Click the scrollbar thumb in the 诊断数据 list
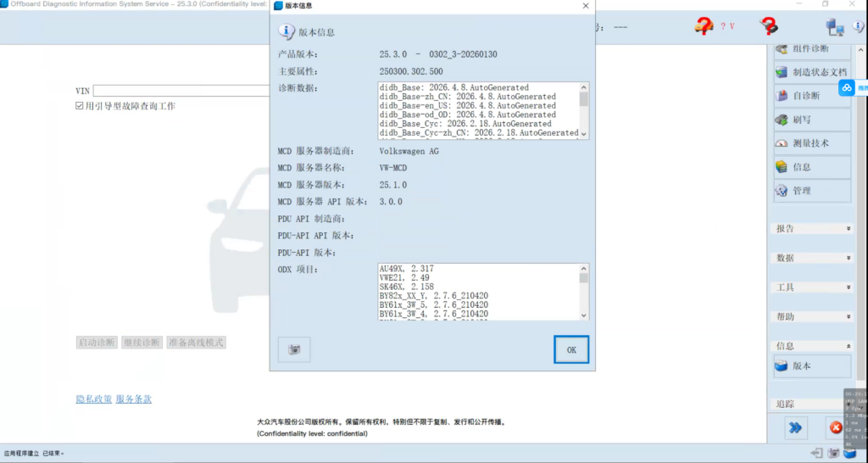 (583, 99)
